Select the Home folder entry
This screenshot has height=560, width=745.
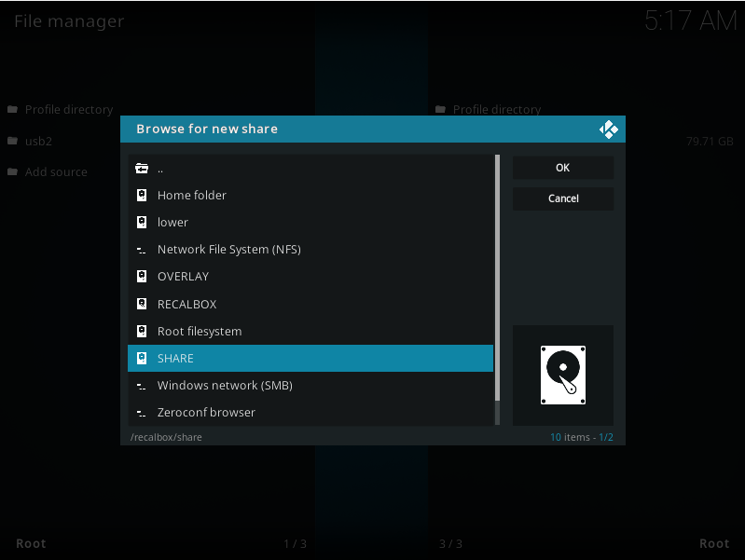click(310, 196)
